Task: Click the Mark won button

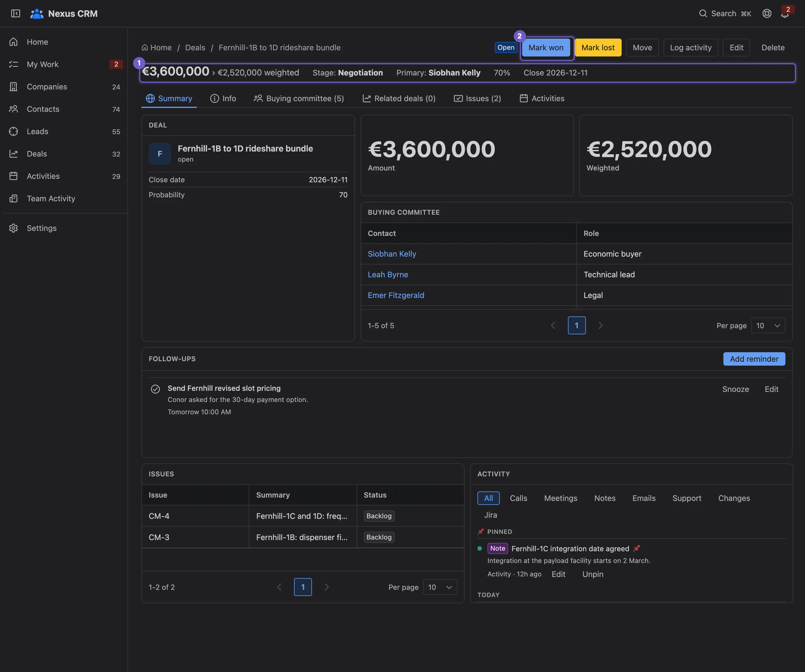Action: tap(546, 48)
